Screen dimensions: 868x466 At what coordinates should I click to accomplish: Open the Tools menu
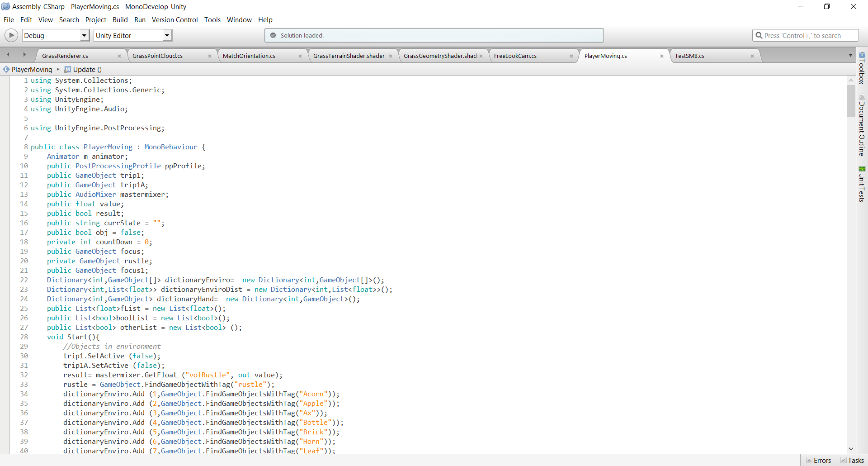point(212,20)
